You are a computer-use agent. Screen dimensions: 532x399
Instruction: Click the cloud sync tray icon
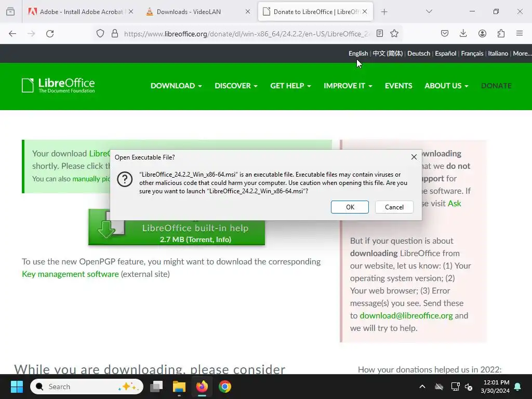(438, 387)
